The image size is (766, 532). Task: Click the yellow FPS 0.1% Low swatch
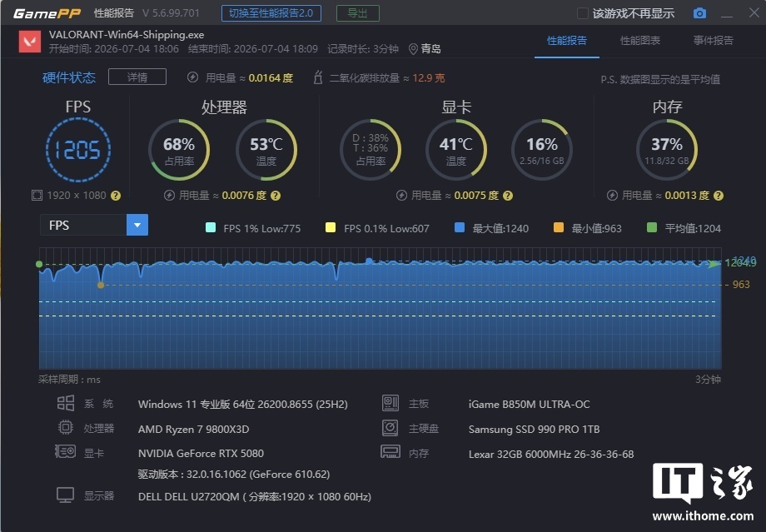pyautogui.click(x=331, y=227)
